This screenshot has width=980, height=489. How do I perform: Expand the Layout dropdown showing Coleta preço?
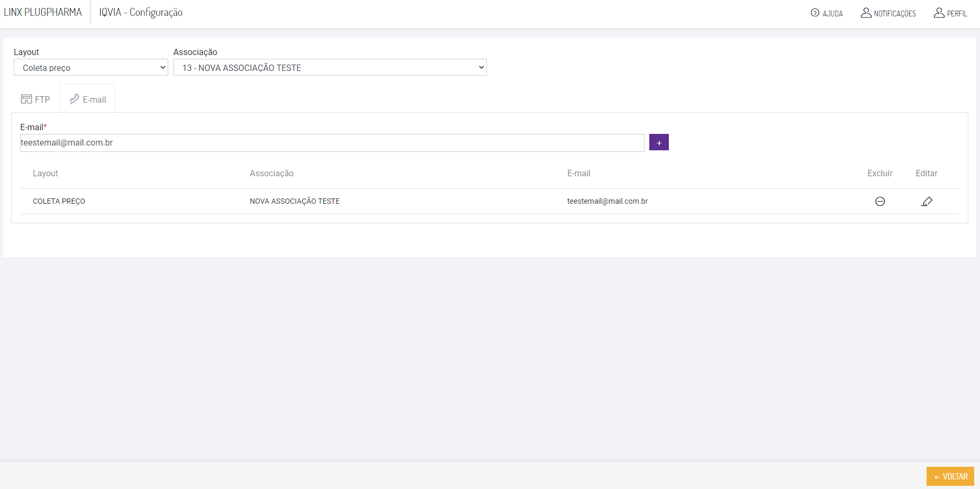click(x=91, y=67)
